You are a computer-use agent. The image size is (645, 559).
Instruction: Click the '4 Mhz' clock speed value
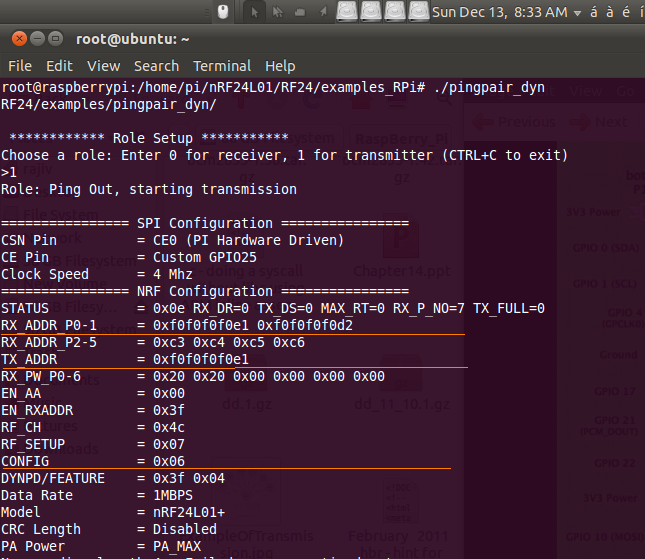(173, 274)
